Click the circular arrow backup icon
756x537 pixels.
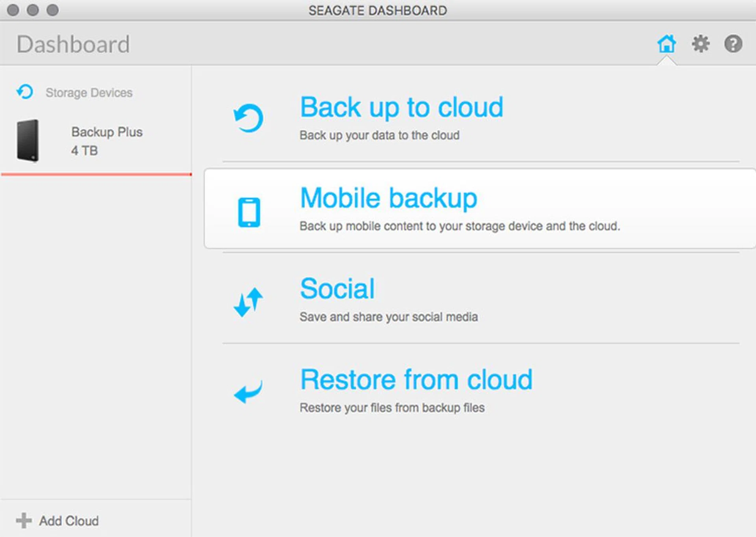[248, 118]
